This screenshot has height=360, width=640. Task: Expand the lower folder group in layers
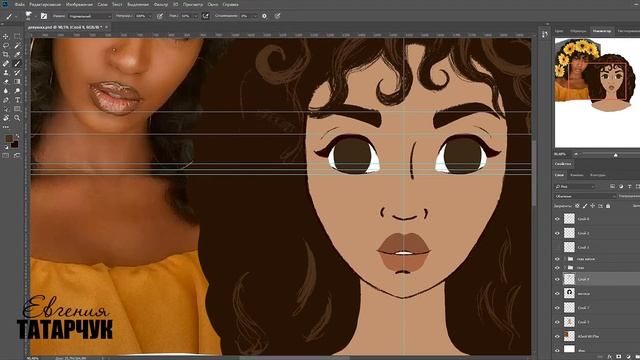pos(565,268)
